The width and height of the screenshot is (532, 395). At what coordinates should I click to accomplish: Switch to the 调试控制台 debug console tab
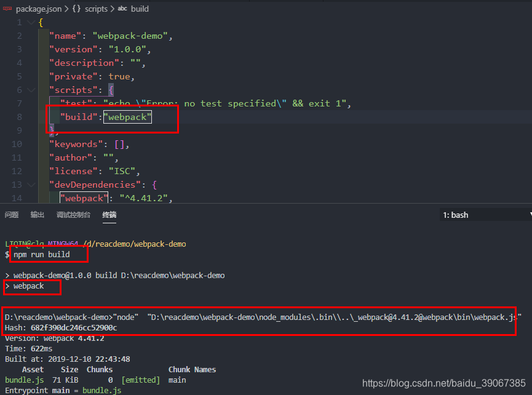coord(73,215)
